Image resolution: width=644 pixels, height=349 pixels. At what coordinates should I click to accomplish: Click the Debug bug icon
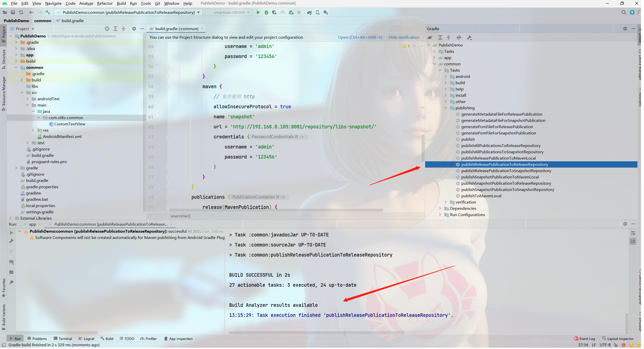click(266, 12)
